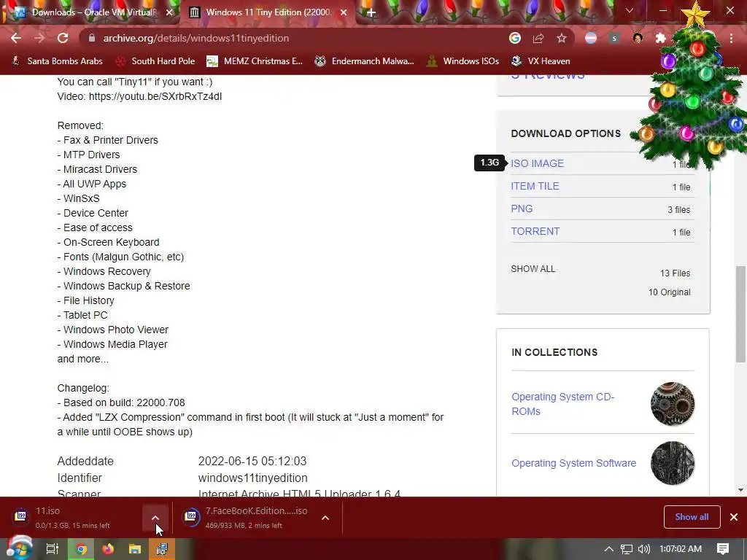Image resolution: width=747 pixels, height=560 pixels.
Task: Bookmark this page with the star
Action: click(x=562, y=38)
